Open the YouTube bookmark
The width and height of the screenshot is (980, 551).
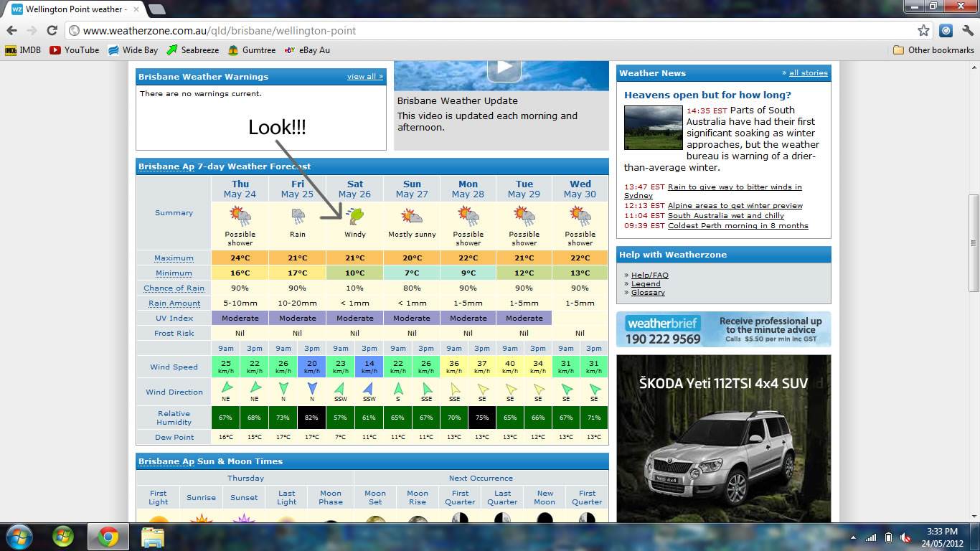(75, 50)
